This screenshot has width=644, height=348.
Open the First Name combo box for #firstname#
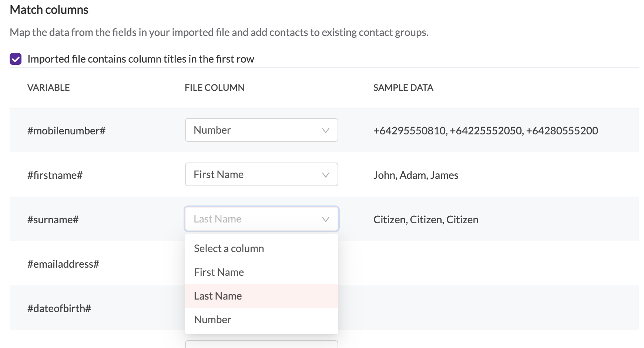point(255,175)
